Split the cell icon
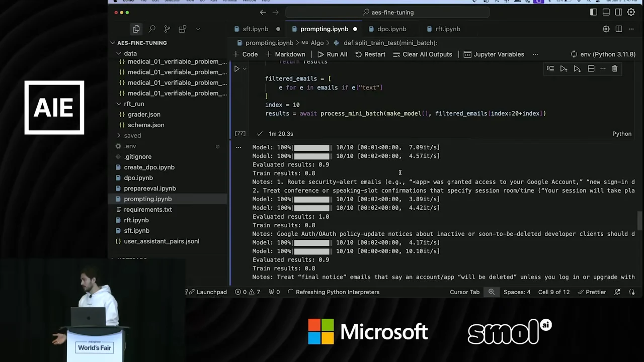 click(591, 69)
